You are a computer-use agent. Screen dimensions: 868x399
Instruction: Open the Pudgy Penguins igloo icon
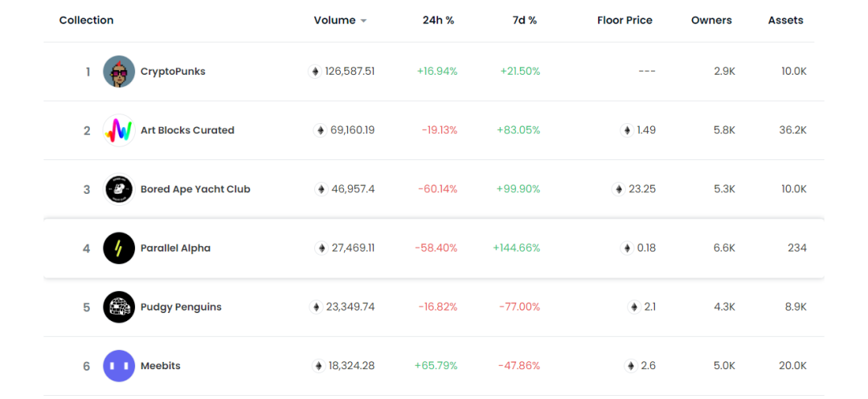point(119,307)
